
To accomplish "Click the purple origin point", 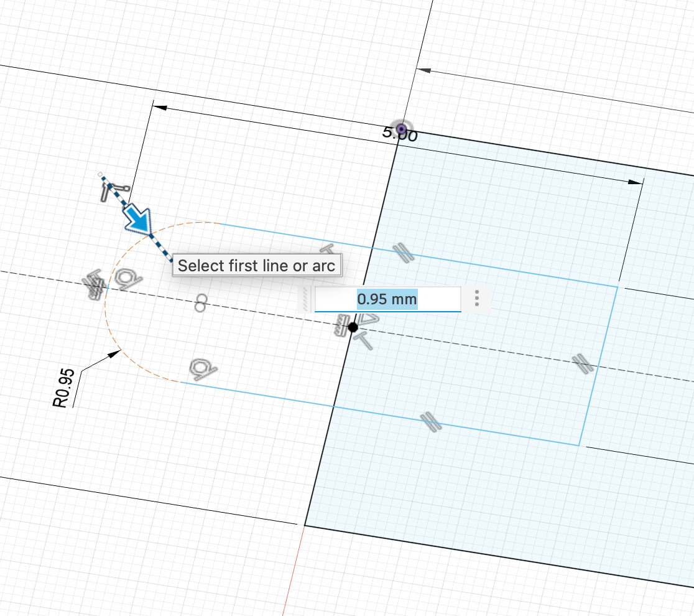I will tap(402, 129).
